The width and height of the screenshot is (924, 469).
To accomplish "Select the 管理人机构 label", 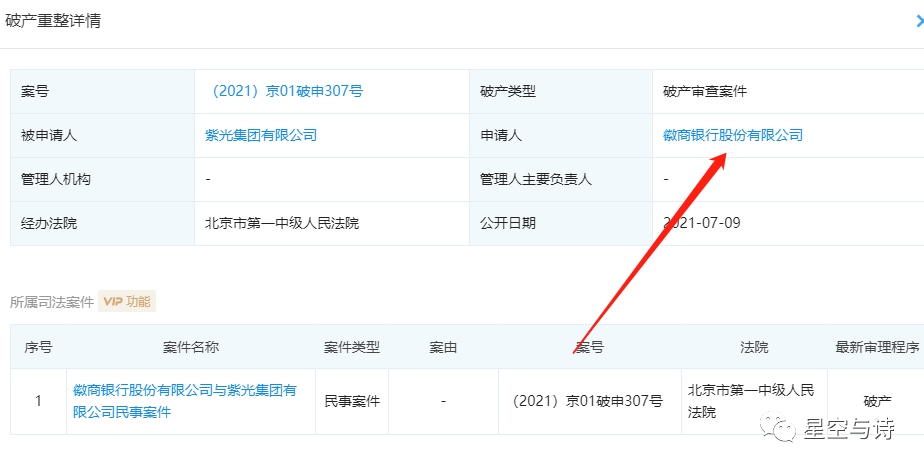I will 56,179.
